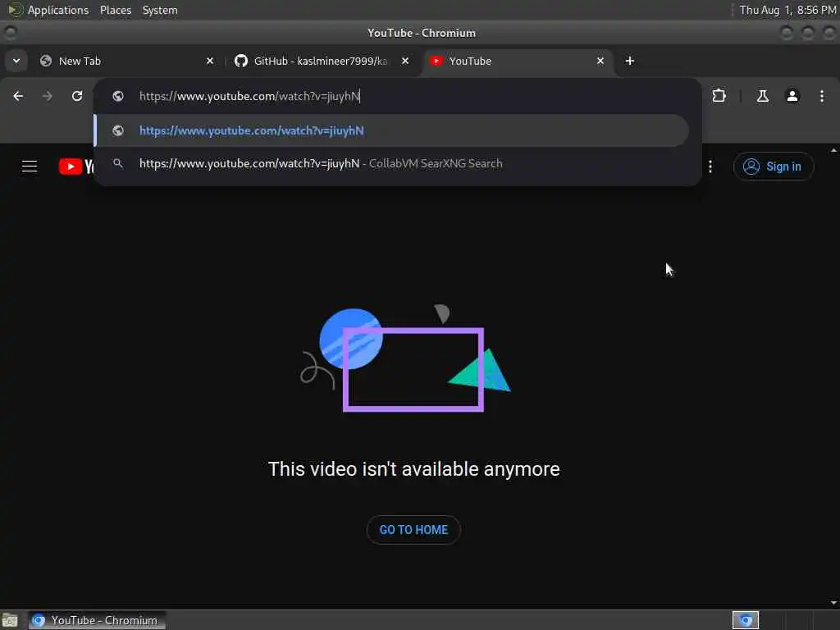
Task: Open the Chromium profile icon
Action: pos(792,96)
